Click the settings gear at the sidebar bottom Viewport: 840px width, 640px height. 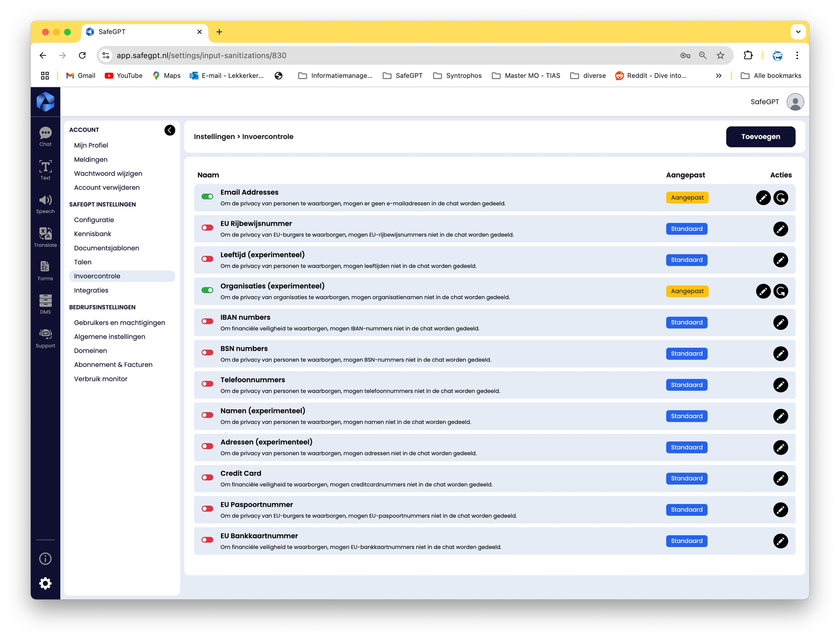45,583
